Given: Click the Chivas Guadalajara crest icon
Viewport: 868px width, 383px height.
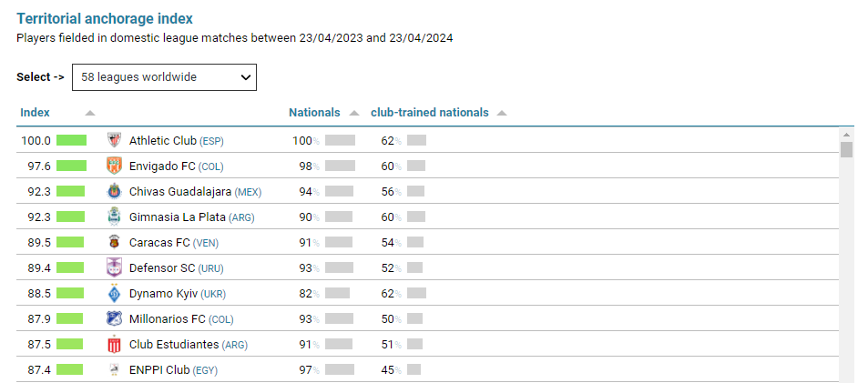Looking at the screenshot, I should pyautogui.click(x=114, y=191).
